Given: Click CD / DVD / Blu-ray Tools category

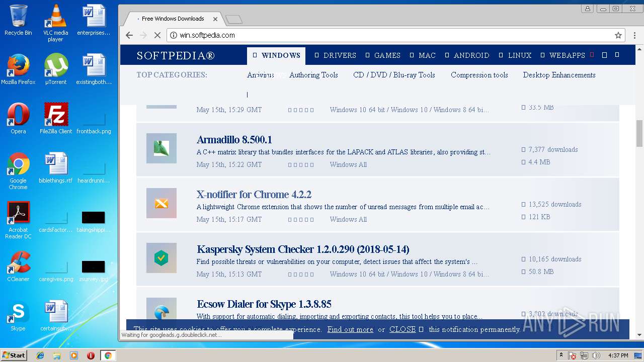Looking at the screenshot, I should (394, 75).
